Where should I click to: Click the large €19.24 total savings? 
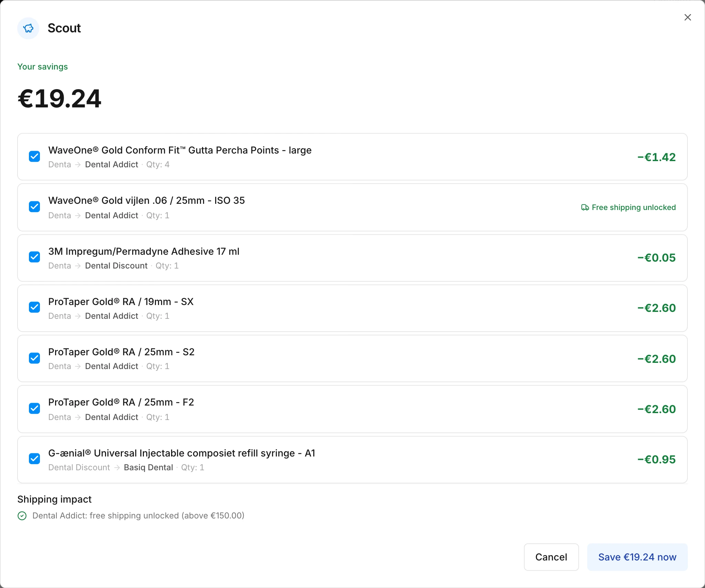60,99
